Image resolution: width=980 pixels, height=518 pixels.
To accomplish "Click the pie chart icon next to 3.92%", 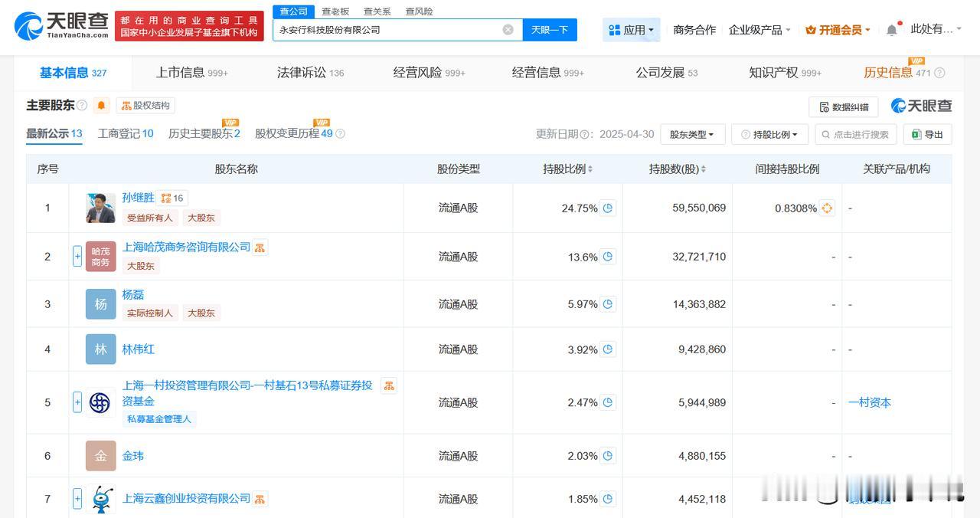I will 608,349.
